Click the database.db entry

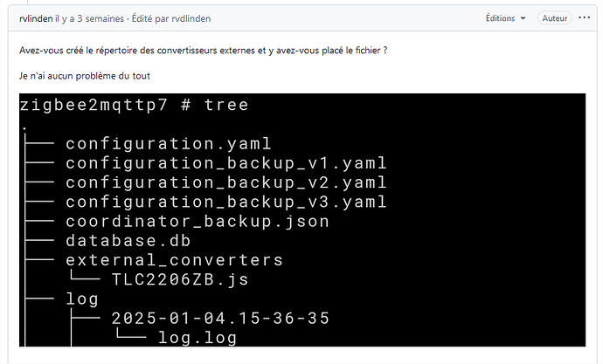pos(128,240)
